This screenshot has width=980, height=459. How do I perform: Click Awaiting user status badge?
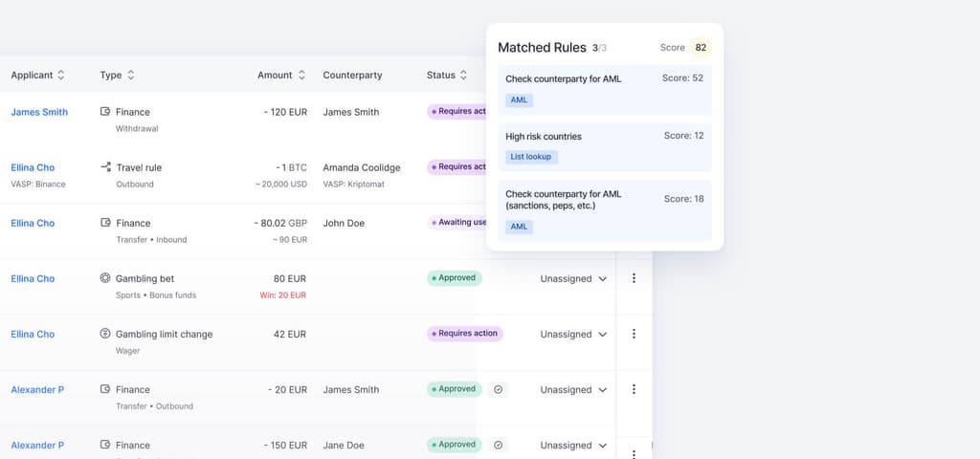pyautogui.click(x=457, y=222)
